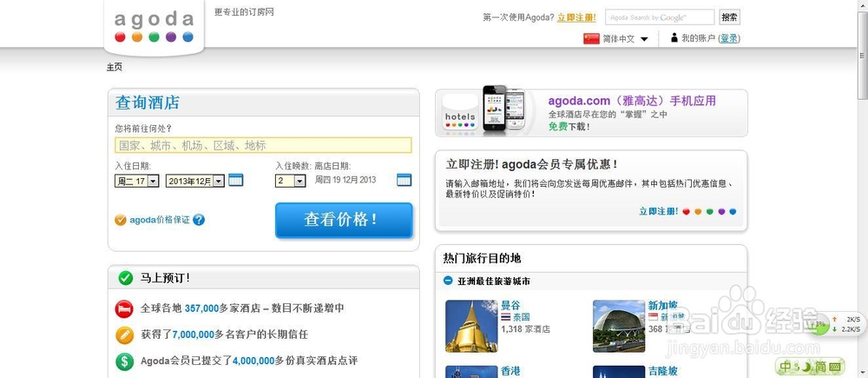Viewport: 868px width, 378px height.
Task: Click the 泰国 country link
Action: click(522, 317)
